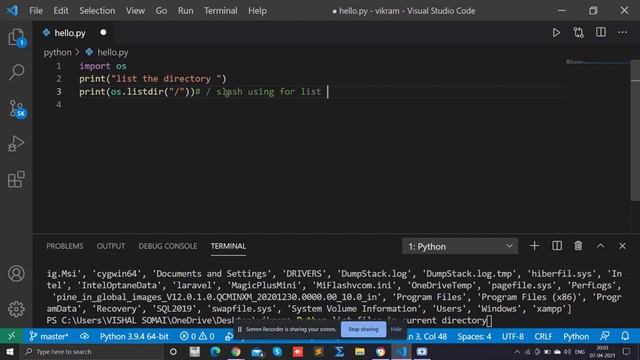Change encoding UTF-8 in status bar
Image resolution: width=640 pixels, height=360 pixels.
pyautogui.click(x=513, y=336)
